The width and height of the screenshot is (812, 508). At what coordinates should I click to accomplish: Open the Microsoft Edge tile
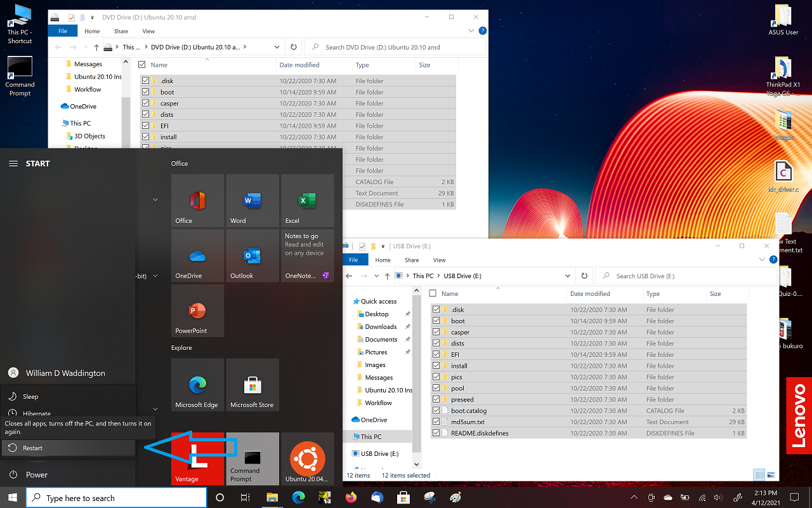pos(197,385)
